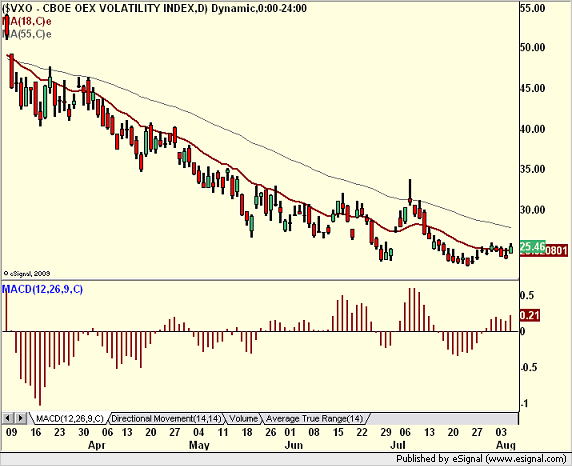
Task: Click the -1 label on MACD axis
Action: click(x=524, y=404)
